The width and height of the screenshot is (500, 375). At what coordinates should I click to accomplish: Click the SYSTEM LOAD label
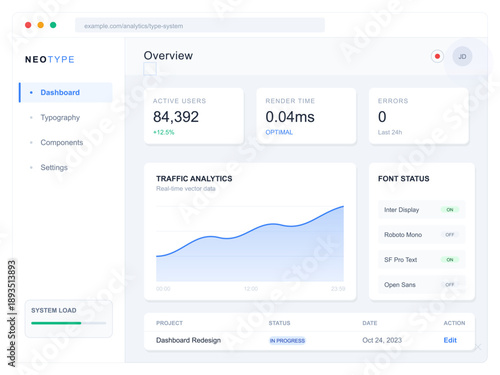point(54,310)
